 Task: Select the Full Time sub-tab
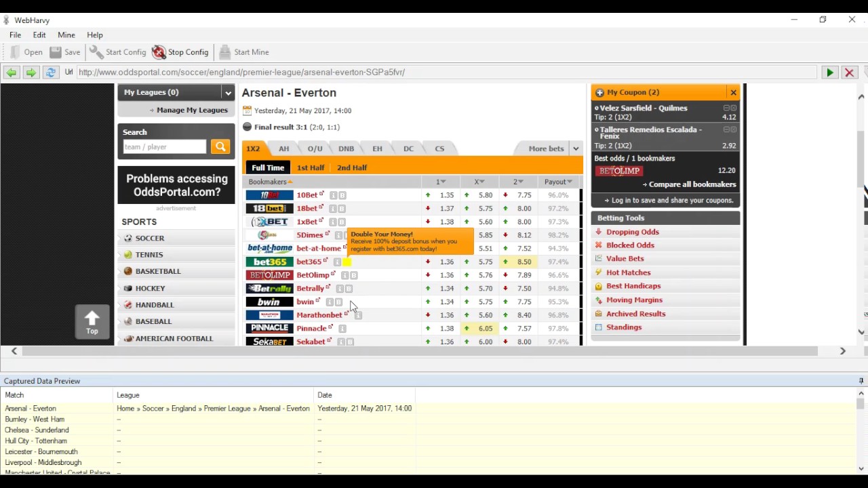(x=268, y=167)
